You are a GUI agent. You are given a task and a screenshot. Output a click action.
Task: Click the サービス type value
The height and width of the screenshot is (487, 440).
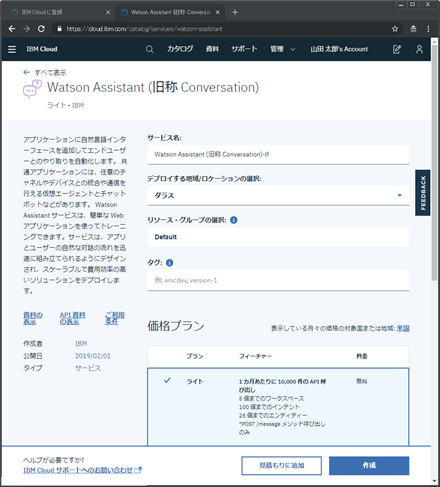tap(88, 368)
